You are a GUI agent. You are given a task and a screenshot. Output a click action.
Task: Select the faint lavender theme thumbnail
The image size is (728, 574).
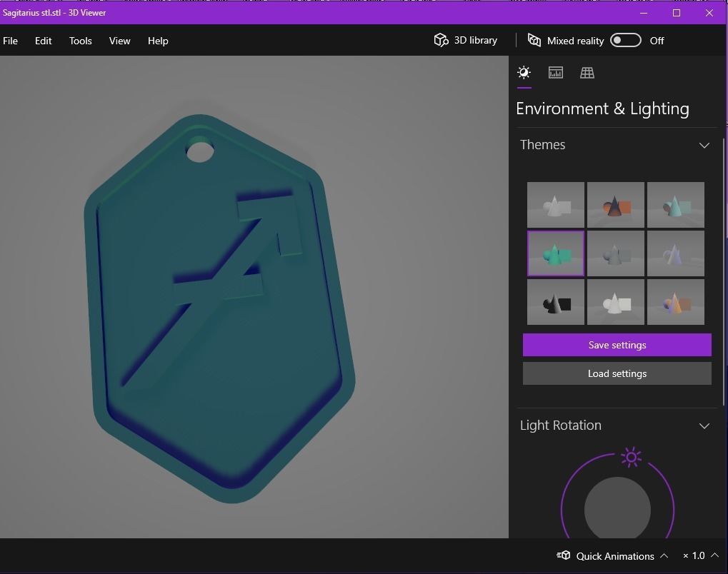pos(676,253)
